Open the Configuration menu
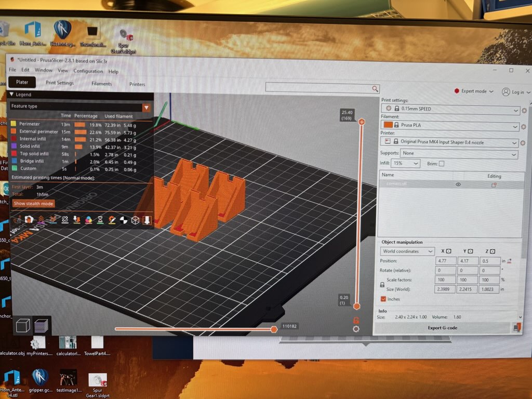The width and height of the screenshot is (532, 399). pyautogui.click(x=88, y=71)
